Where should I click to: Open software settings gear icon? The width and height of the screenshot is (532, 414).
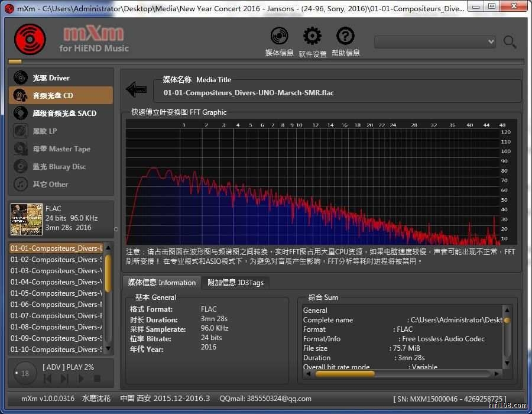[x=312, y=37]
